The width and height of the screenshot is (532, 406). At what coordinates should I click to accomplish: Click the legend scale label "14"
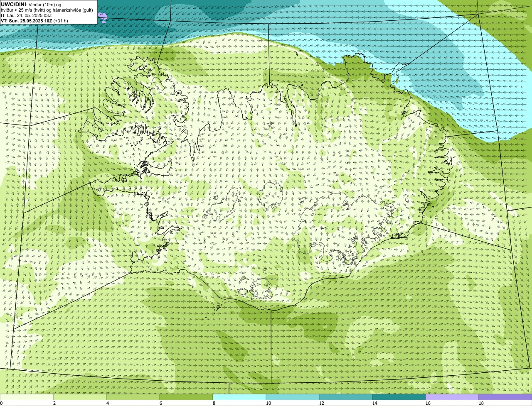375,403
